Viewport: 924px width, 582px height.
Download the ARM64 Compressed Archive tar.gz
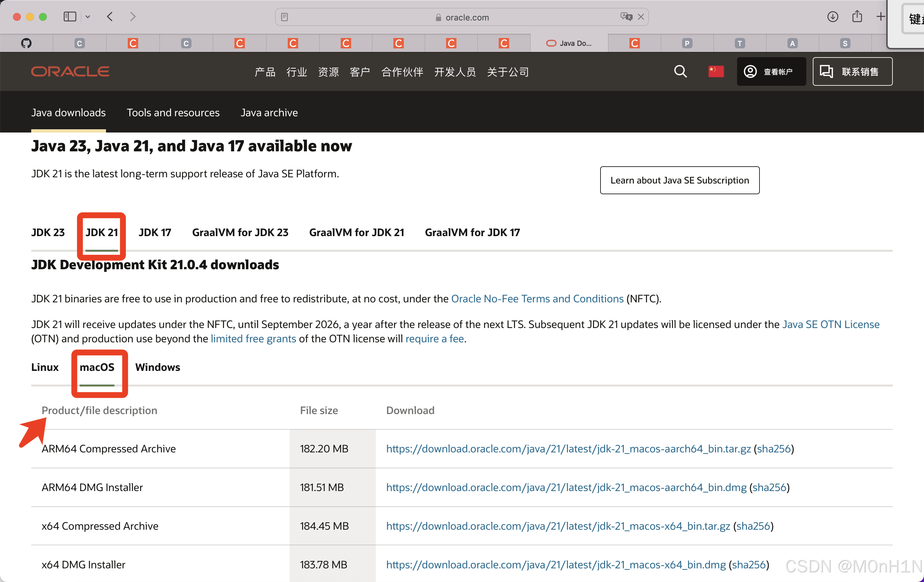pyautogui.click(x=568, y=449)
